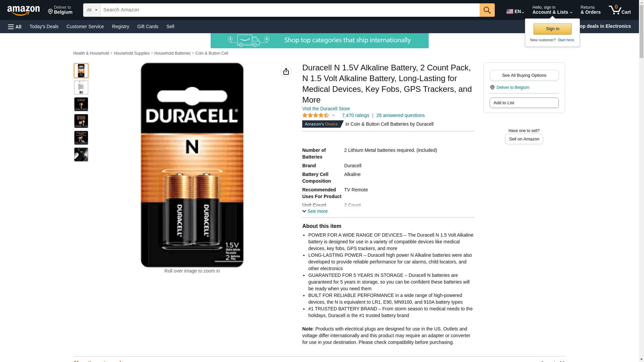The width and height of the screenshot is (644, 362).
Task: Click the magnifier search button
Action: (487, 10)
